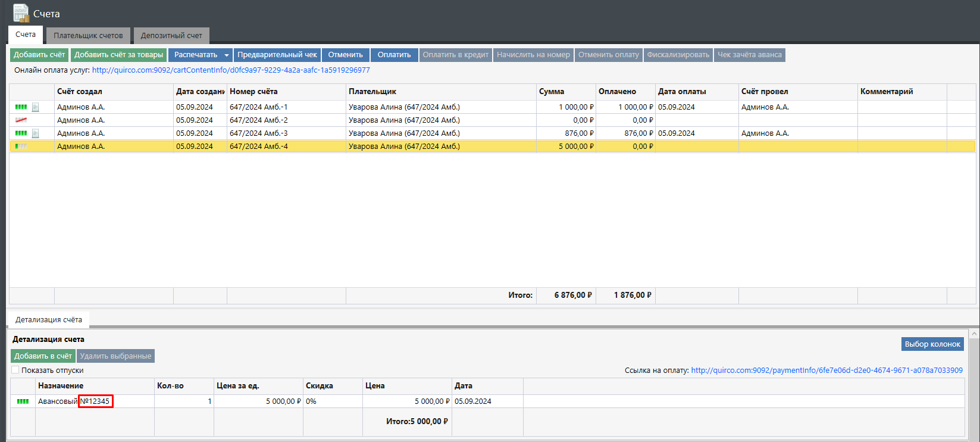
Task: Switch to the Плательщик счетов tab
Action: [x=88, y=36]
